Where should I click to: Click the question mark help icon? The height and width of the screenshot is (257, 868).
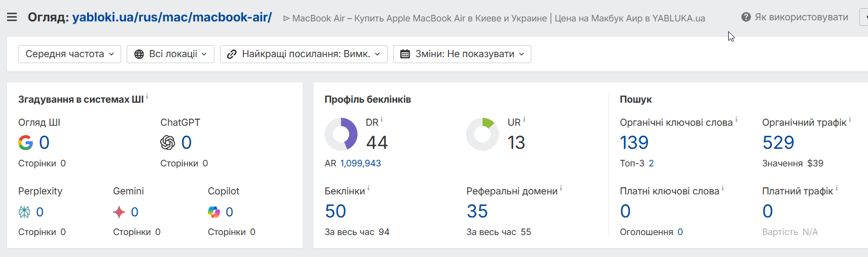[x=746, y=18]
